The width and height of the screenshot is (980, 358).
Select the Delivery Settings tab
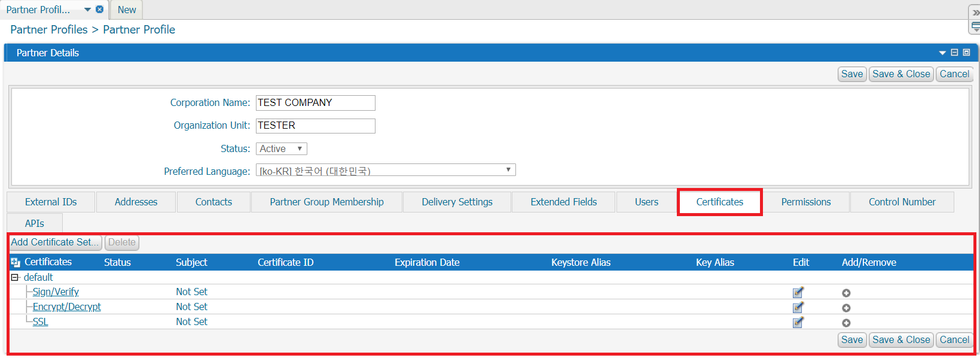coord(457,202)
